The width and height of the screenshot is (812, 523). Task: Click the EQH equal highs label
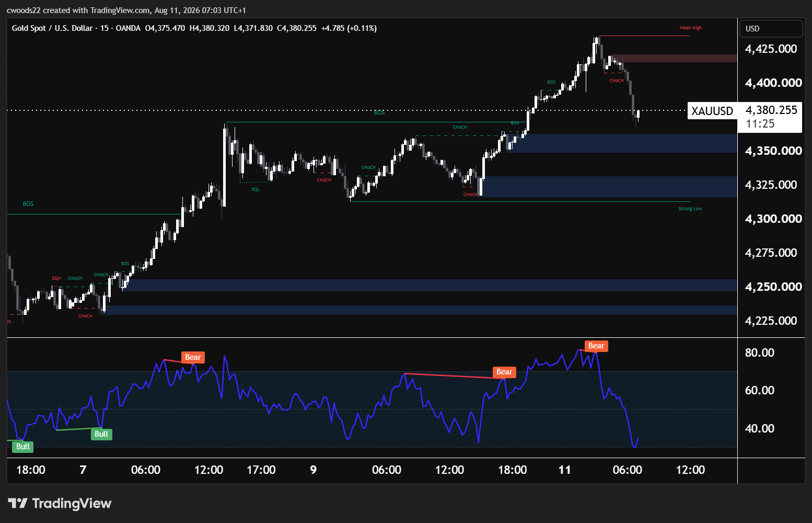pyautogui.click(x=56, y=278)
